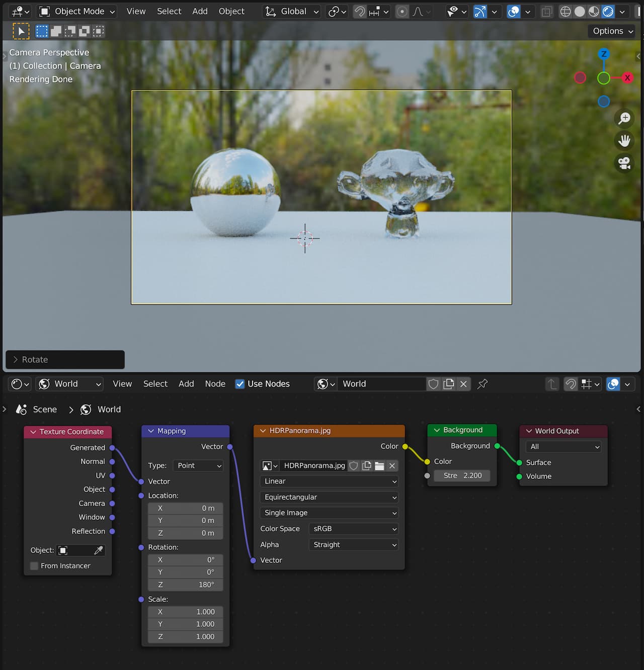Switch to rendered viewport shading icon

(x=608, y=11)
